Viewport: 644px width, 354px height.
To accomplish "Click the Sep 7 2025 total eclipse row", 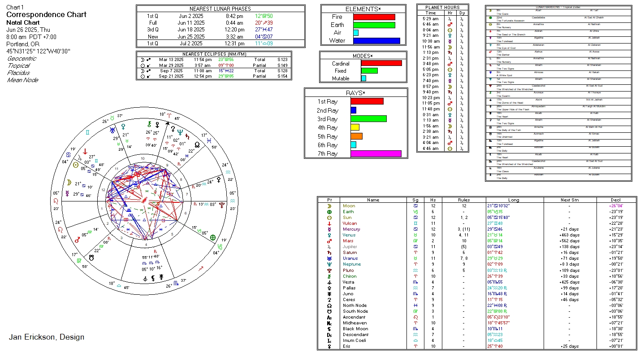I will click(x=214, y=71).
